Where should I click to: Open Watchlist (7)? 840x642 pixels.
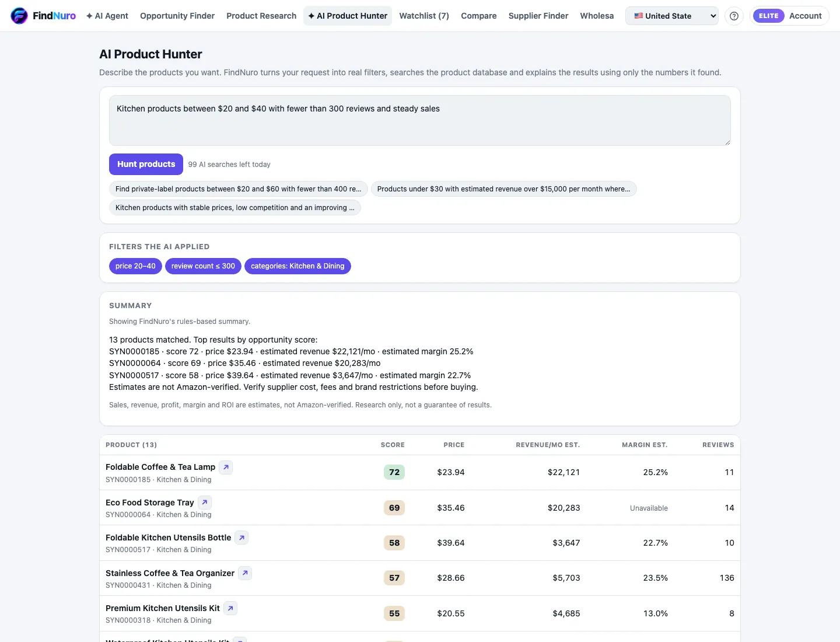point(424,16)
